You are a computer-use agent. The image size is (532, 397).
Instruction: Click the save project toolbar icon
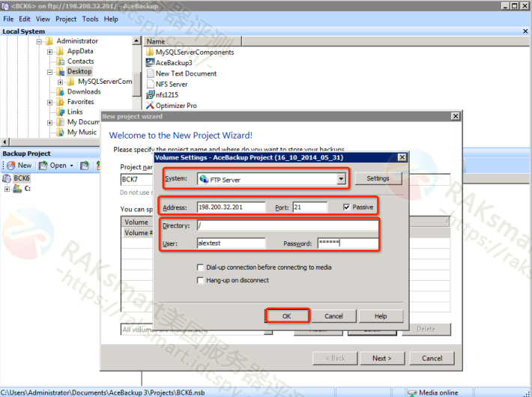[85, 166]
